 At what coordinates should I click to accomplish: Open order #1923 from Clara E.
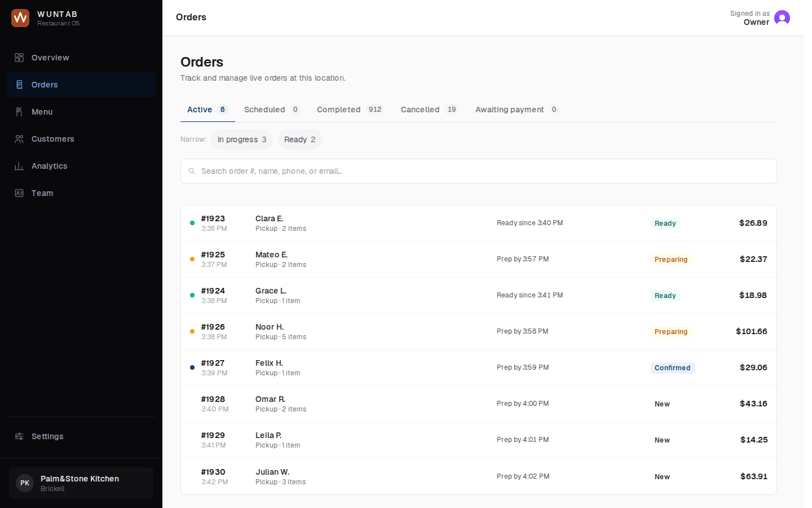pyautogui.click(x=479, y=224)
